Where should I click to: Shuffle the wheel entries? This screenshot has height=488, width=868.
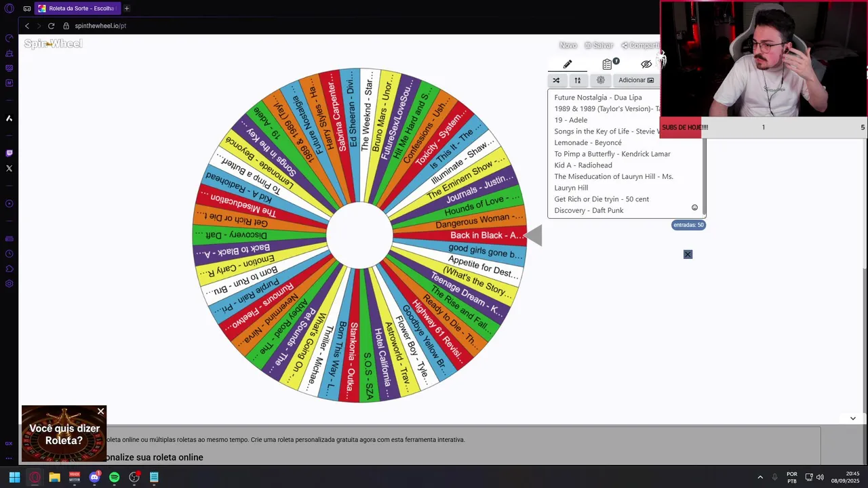556,80
